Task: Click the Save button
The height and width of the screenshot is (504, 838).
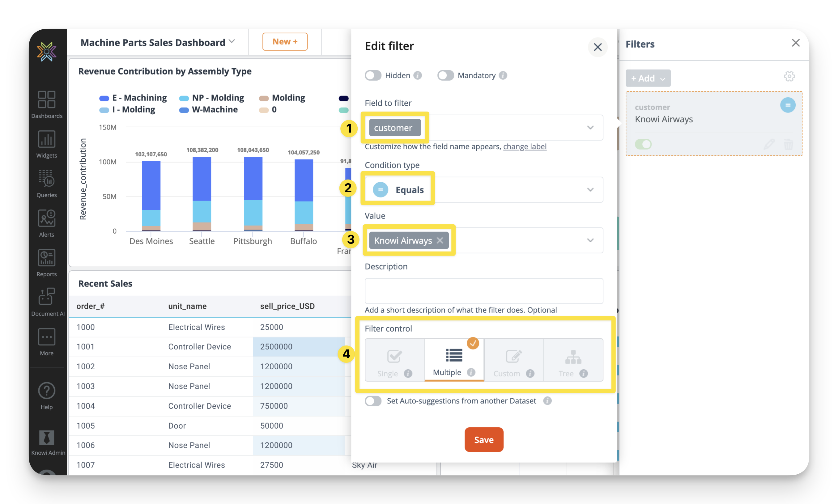Action: (x=483, y=440)
